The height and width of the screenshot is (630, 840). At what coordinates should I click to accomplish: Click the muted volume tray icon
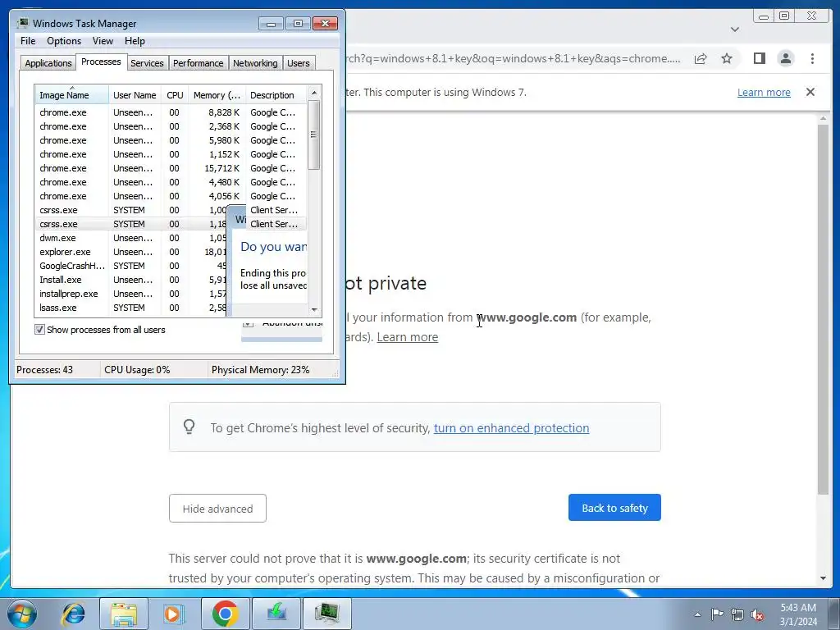pyautogui.click(x=757, y=615)
